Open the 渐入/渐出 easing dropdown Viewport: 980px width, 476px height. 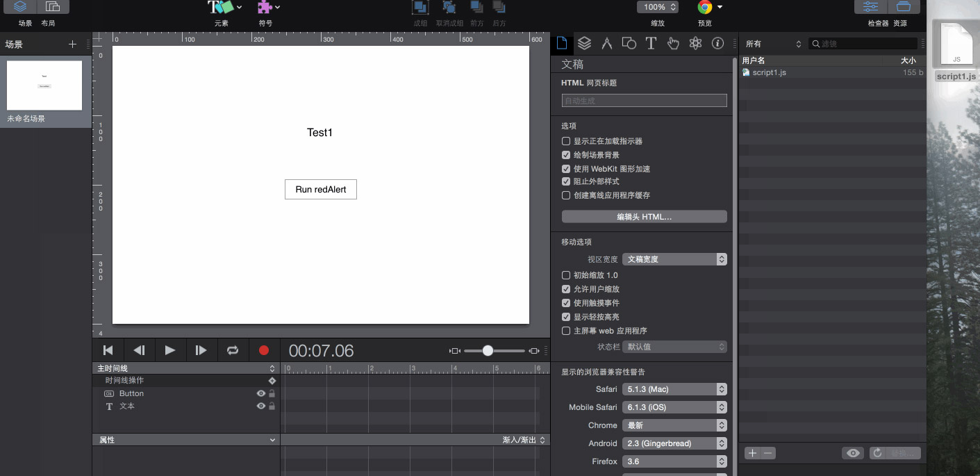click(x=524, y=440)
